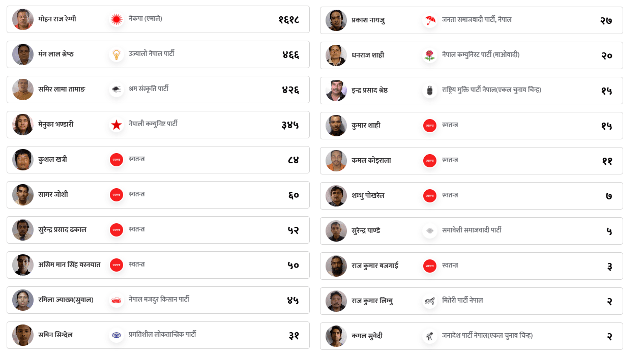Image resolution: width=644 pixels, height=354 pixels.
Task: Open मोहन राज रेग्मी's candidate photo
Action: pos(23,20)
